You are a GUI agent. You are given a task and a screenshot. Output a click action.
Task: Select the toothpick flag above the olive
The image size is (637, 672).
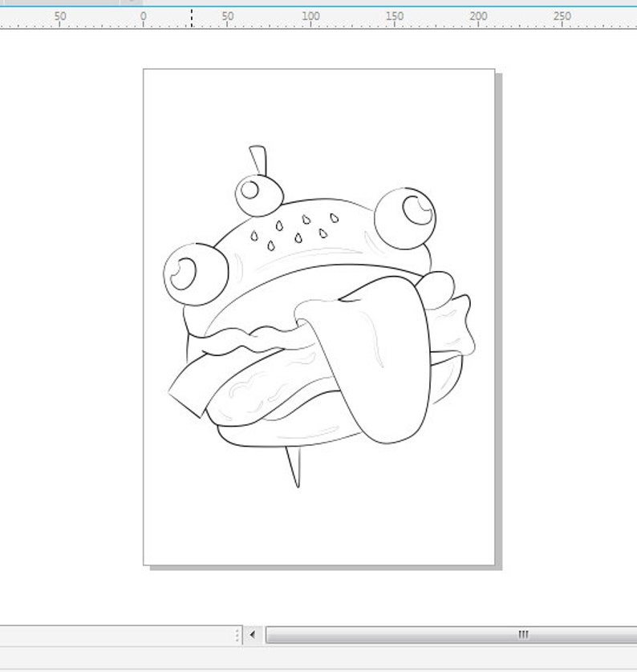pyautogui.click(x=258, y=160)
